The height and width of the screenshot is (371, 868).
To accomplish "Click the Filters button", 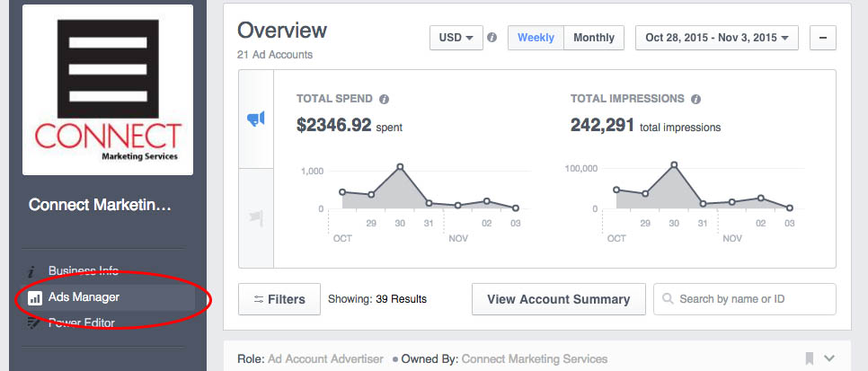I will (x=279, y=299).
